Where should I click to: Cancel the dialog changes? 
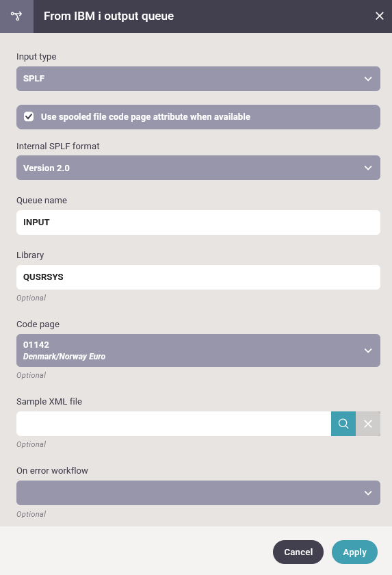[298, 552]
